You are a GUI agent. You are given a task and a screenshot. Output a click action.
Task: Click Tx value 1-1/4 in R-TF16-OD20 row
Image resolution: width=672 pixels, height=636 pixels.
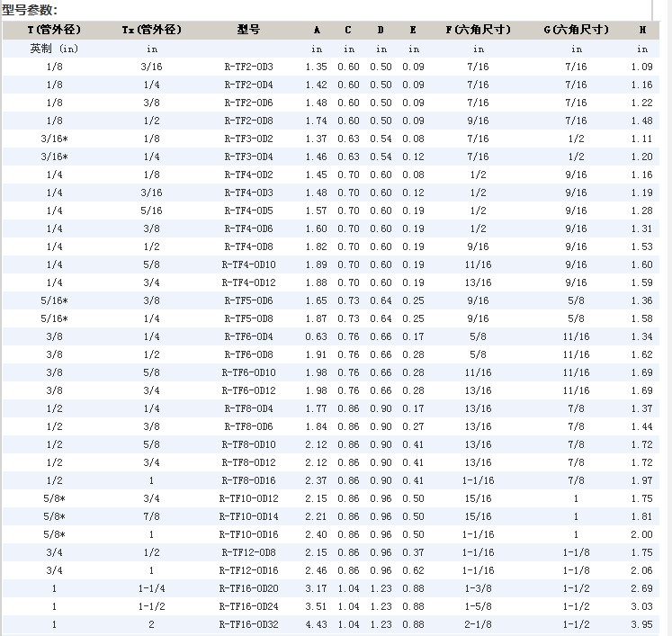151,589
